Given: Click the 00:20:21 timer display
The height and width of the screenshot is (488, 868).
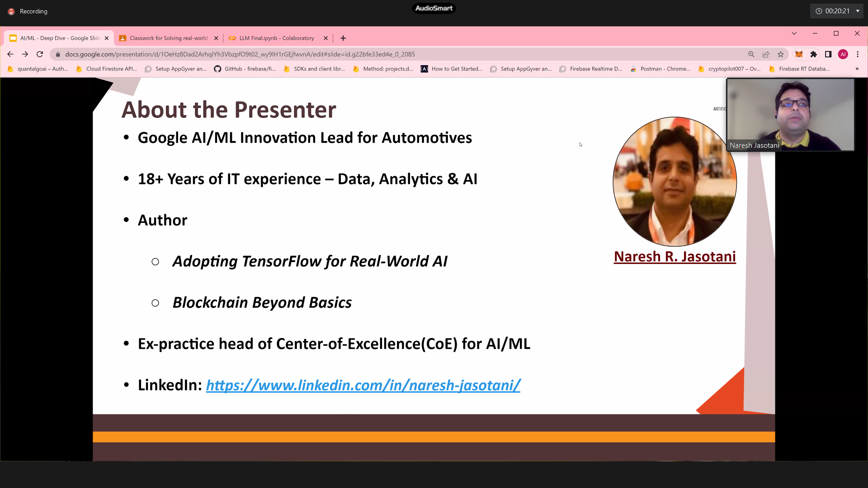Looking at the screenshot, I should click(837, 11).
